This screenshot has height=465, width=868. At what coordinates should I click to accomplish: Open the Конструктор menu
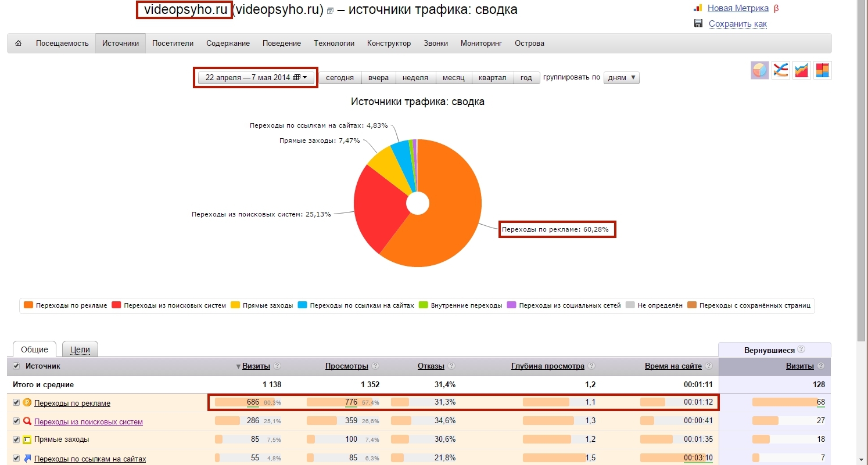(x=389, y=44)
